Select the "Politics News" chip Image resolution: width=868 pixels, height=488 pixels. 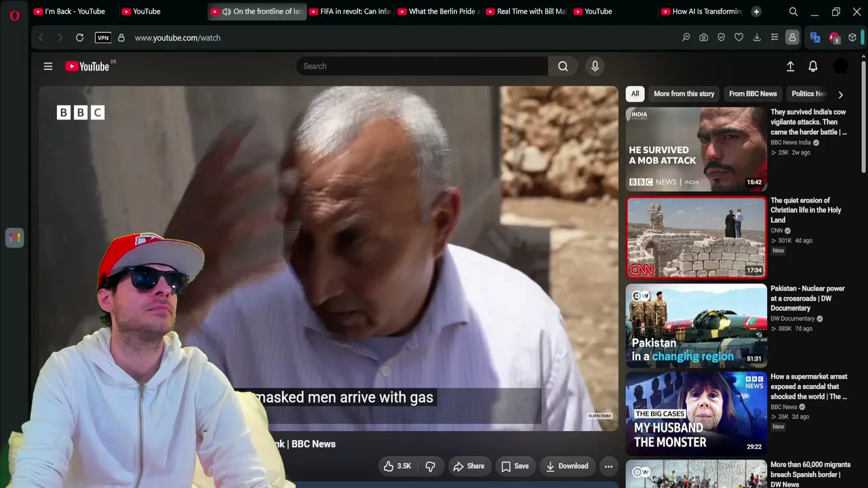tap(808, 94)
